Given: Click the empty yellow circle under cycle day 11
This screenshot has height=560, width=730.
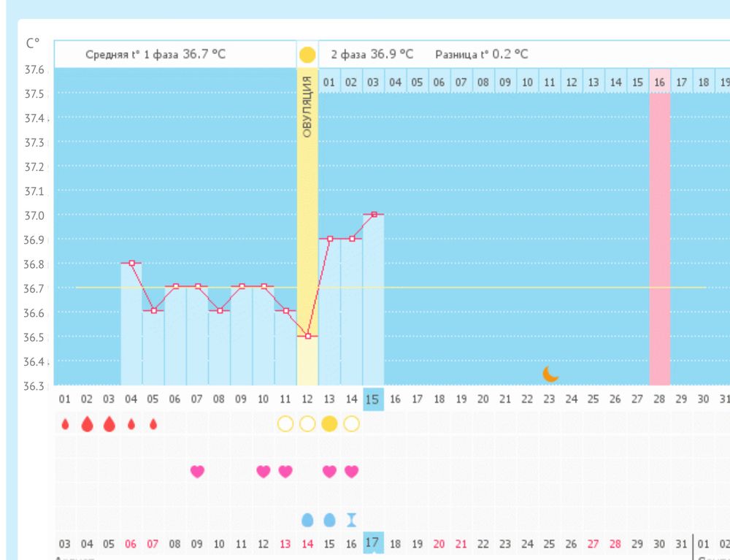Looking at the screenshot, I should tap(285, 424).
